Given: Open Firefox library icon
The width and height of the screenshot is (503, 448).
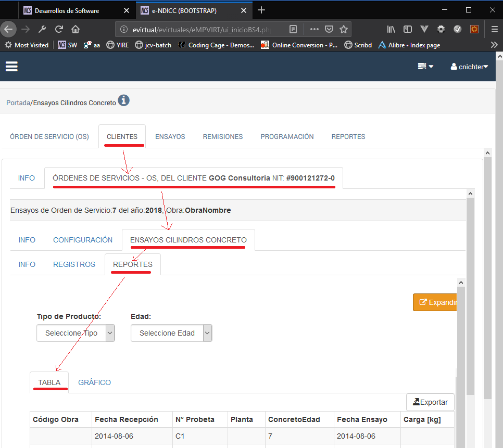Looking at the screenshot, I should pos(391,29).
